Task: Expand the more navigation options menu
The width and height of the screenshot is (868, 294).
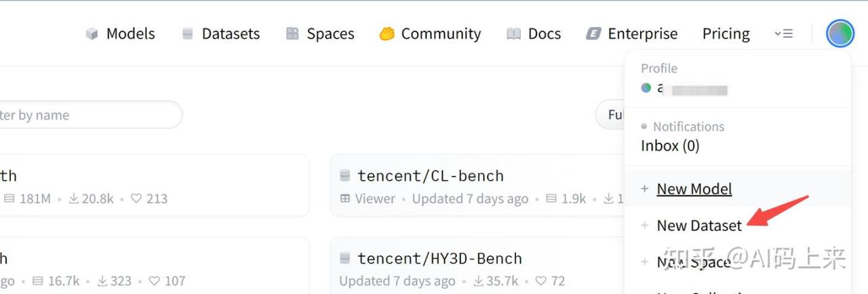Action: [x=783, y=34]
